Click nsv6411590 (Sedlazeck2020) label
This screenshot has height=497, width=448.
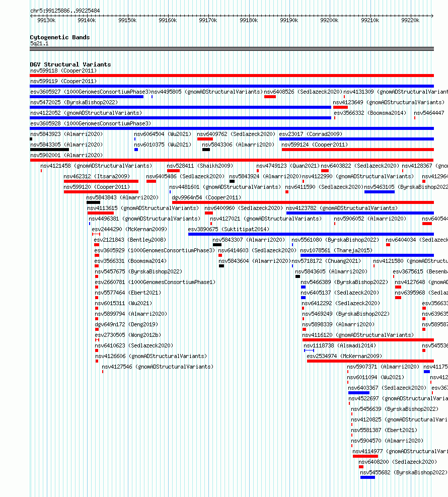pos(324,187)
